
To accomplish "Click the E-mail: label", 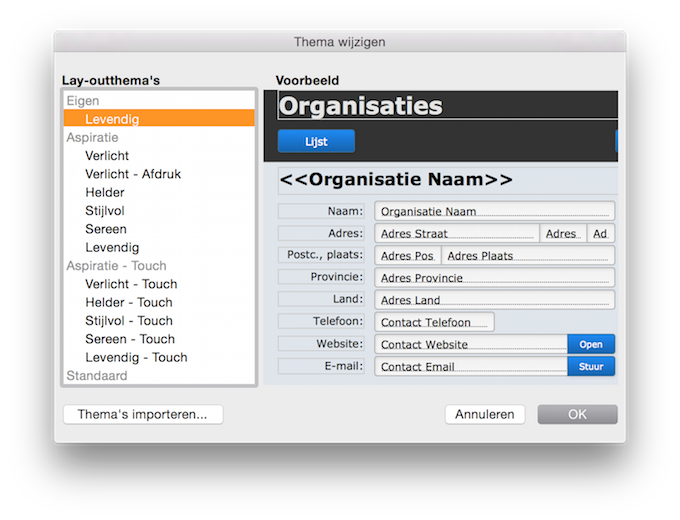I will pyautogui.click(x=321, y=366).
